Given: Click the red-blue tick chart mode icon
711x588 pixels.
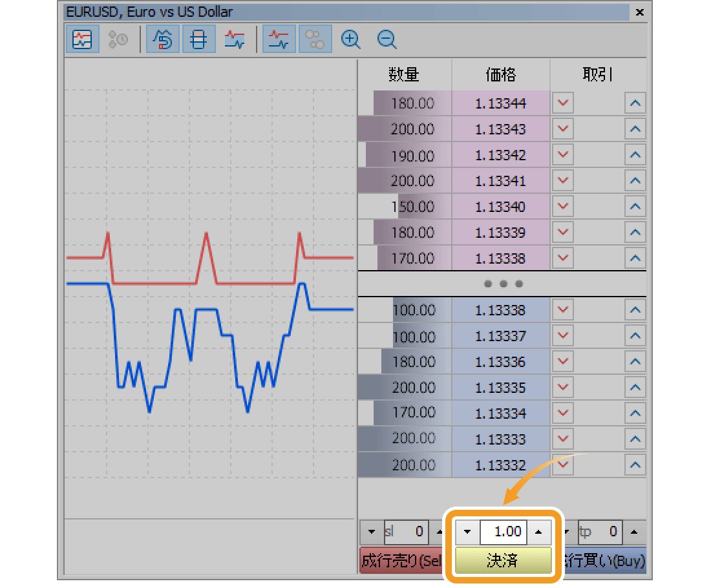Looking at the screenshot, I should [x=235, y=39].
